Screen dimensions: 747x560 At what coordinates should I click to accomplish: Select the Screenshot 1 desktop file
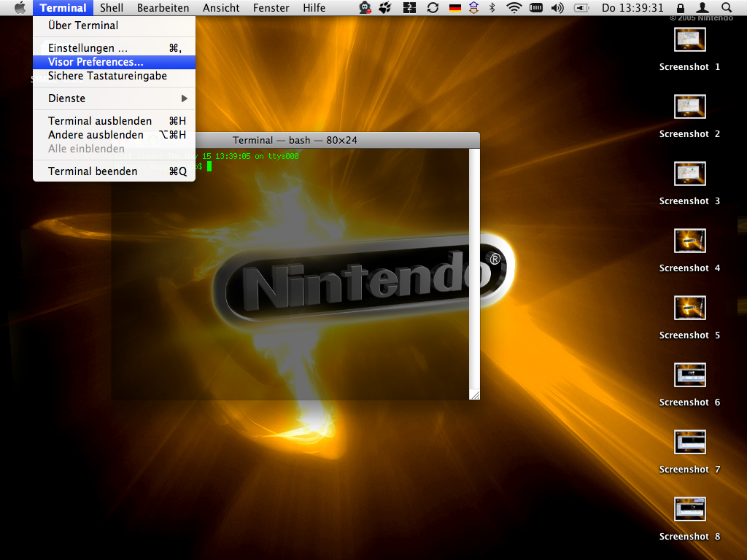point(689,50)
